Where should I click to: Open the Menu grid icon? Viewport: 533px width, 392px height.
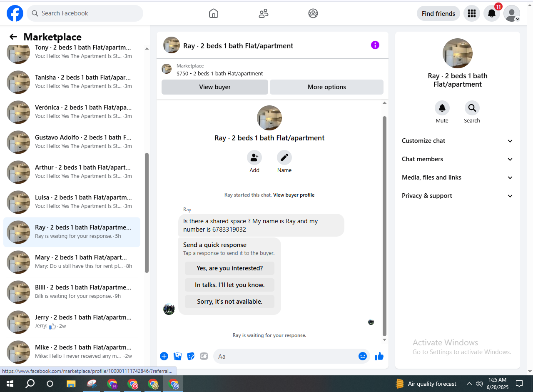471,13
